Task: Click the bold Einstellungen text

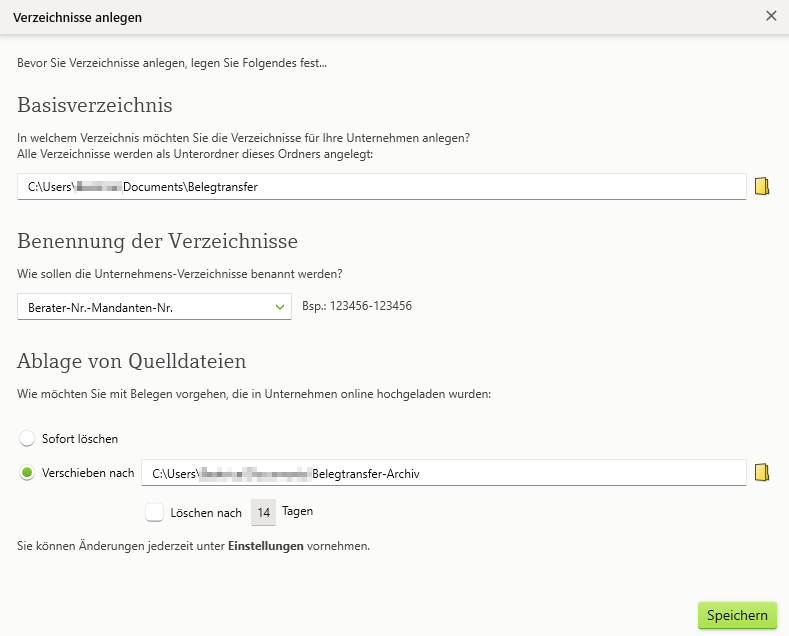Action: [x=265, y=546]
